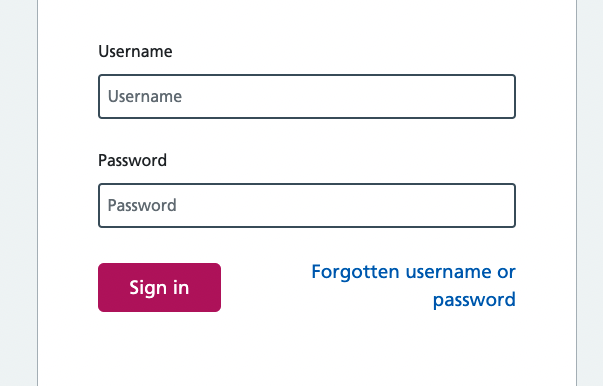Click the grey page background left of the card
603x386 pixels.
coord(18,192)
